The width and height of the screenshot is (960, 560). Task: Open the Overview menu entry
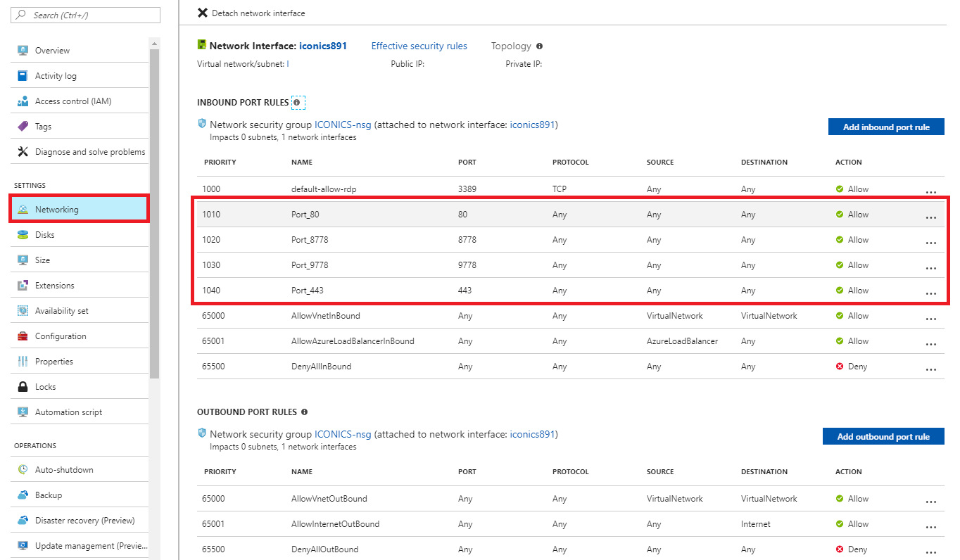point(80,51)
